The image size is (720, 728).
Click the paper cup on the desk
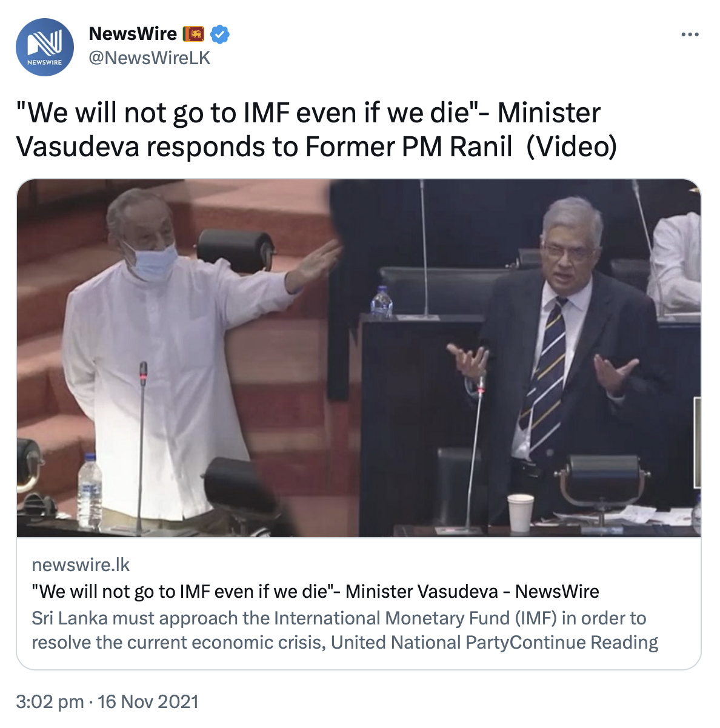tap(520, 513)
